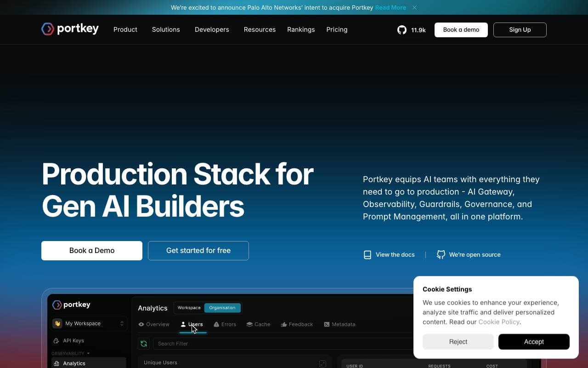Switch to the Cache analytics tab
588x368 pixels.
[258, 324]
